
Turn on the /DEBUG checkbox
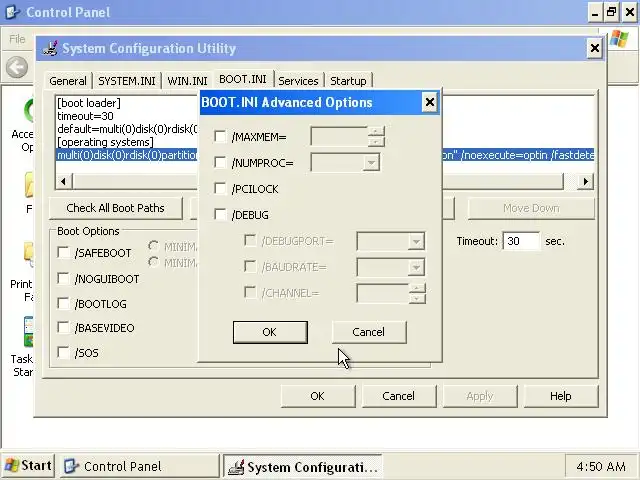(x=220, y=214)
